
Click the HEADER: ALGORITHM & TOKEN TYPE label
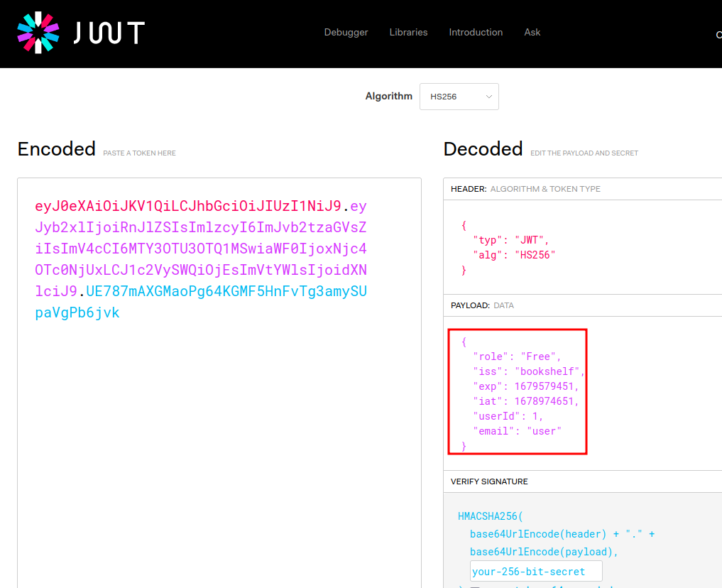tap(525, 189)
